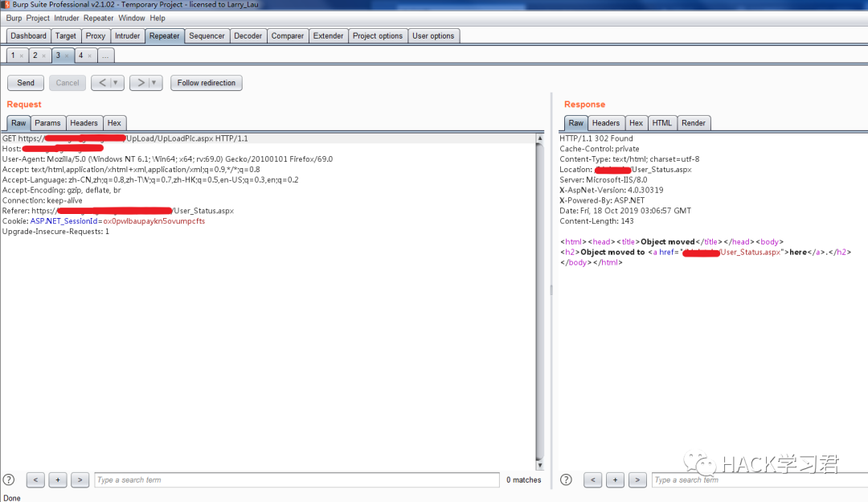Click the request panel help icon
This screenshot has height=502, width=868.
[9, 479]
